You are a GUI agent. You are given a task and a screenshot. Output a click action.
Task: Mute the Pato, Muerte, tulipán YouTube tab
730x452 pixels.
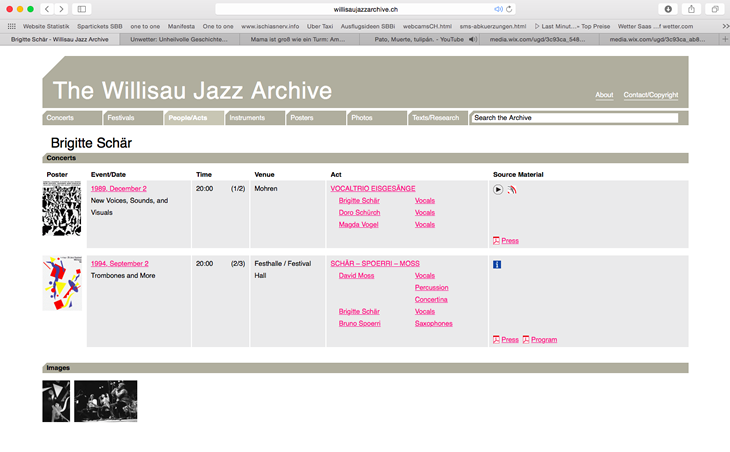(x=473, y=40)
